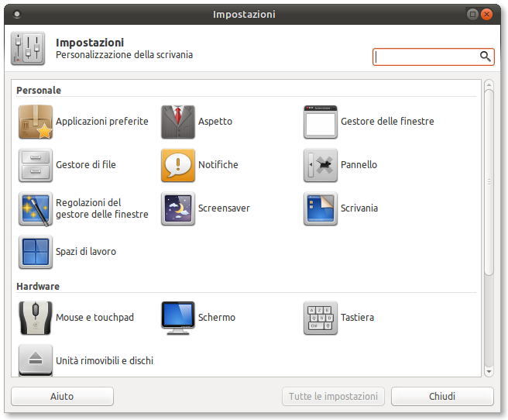Click the Tastiera label
Screen dimensions: 508x420
click(357, 318)
